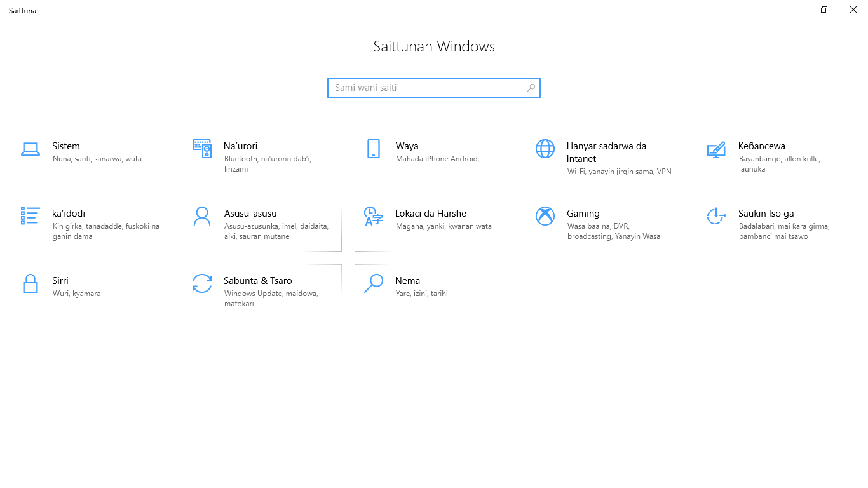
Task: Click 'Wuri, kyamara' description text
Action: 76,294
